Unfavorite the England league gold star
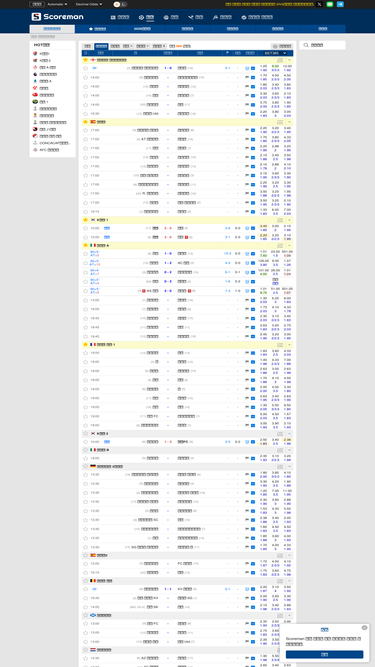Screen dimensions: 375x667 coord(85,60)
